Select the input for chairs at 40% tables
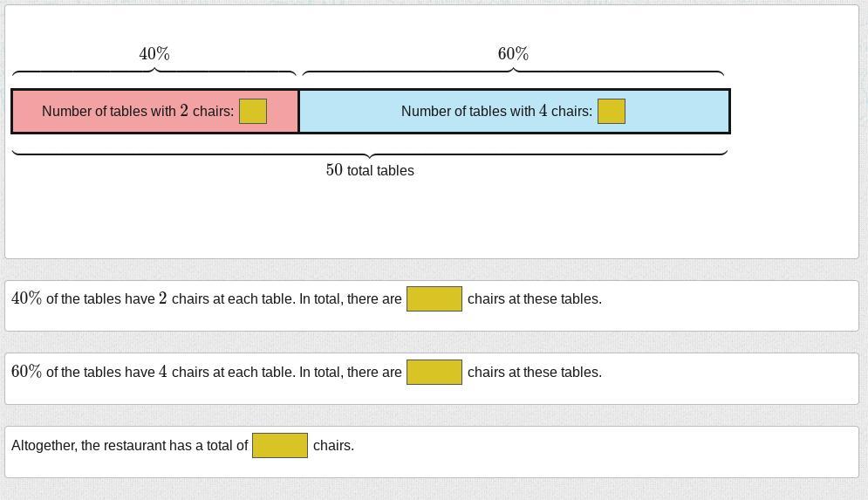868x500 pixels. (434, 299)
